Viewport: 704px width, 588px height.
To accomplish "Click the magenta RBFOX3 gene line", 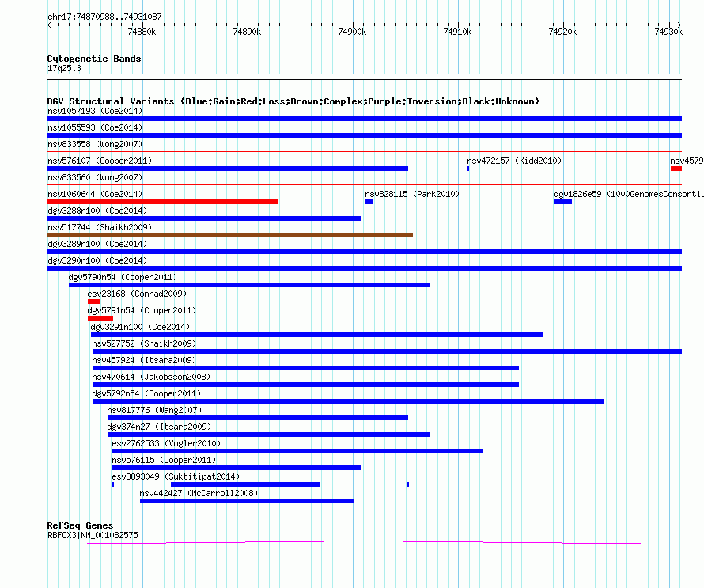I will pyautogui.click(x=364, y=543).
